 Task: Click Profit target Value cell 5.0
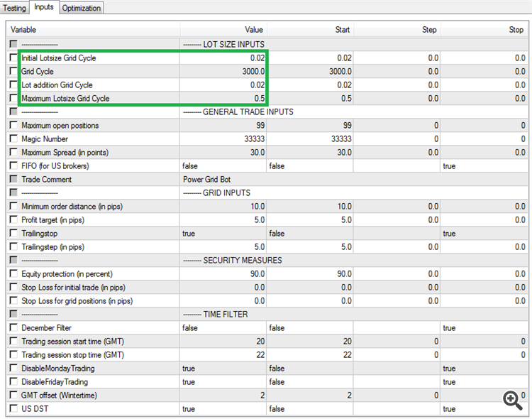click(x=223, y=220)
